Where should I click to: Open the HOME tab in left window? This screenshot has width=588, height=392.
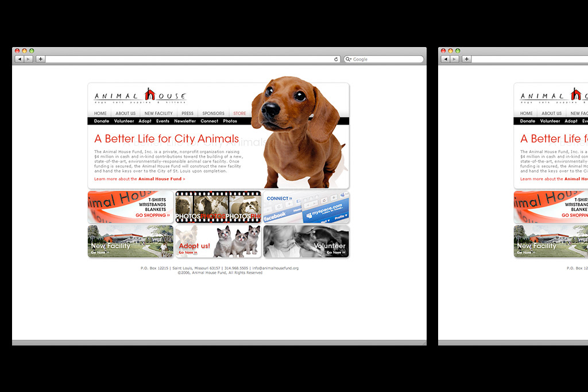(100, 113)
